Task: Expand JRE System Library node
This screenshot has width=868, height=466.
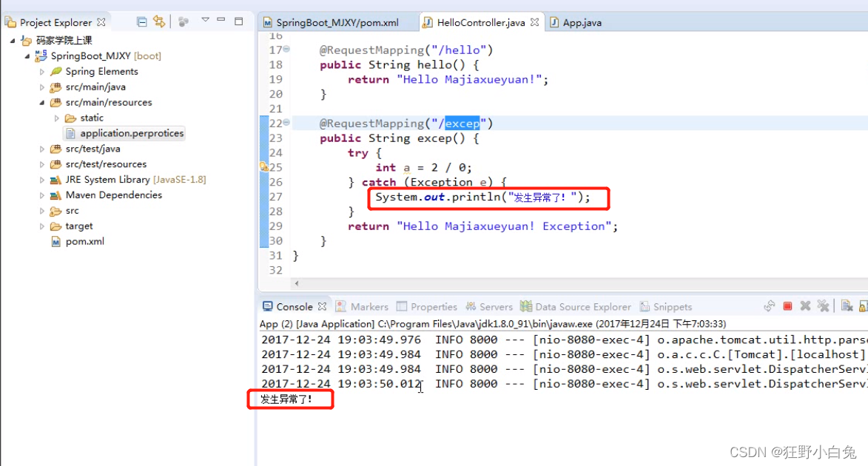Action: pos(41,180)
